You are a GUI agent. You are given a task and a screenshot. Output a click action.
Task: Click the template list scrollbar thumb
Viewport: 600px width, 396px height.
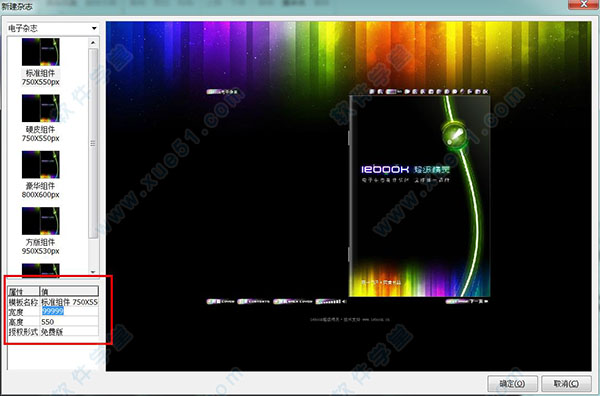click(93, 143)
